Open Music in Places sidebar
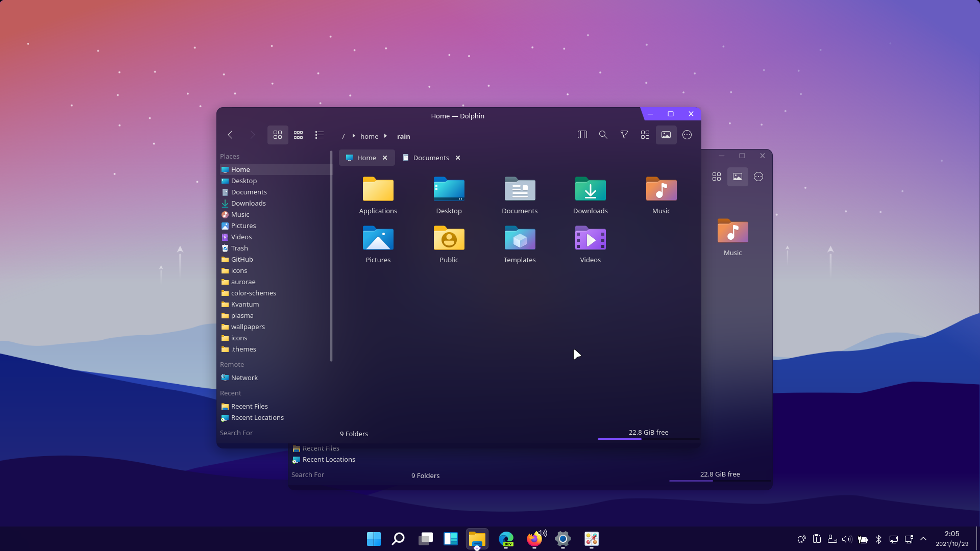This screenshot has width=980, height=551. pos(276,214)
